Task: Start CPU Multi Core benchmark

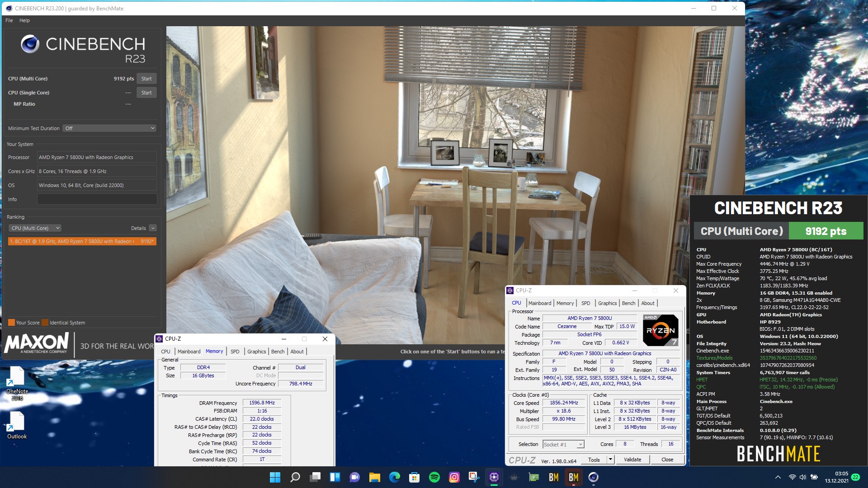Action: [146, 79]
